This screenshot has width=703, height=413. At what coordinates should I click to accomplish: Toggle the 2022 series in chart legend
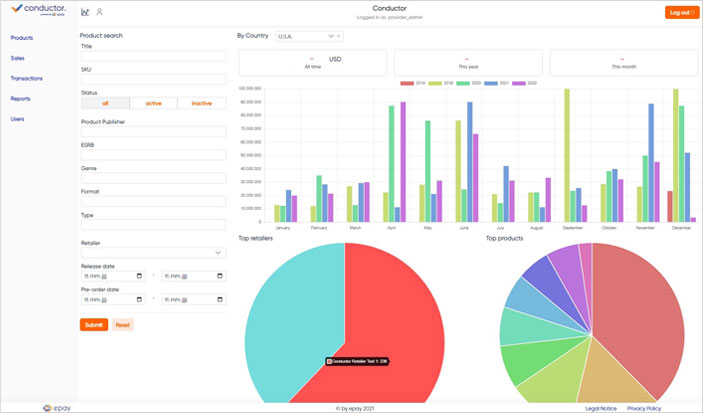coord(525,83)
